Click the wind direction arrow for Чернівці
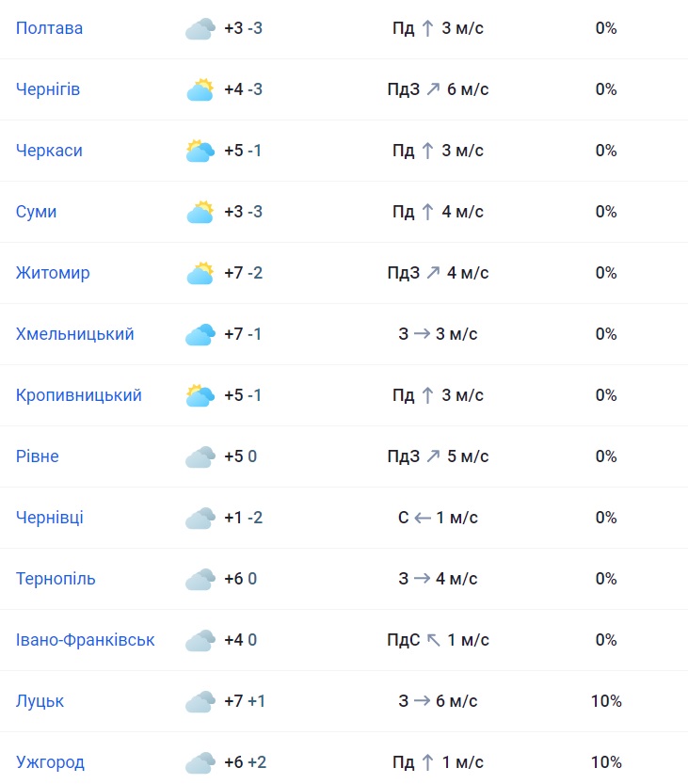This screenshot has height=784, width=688. 423,518
